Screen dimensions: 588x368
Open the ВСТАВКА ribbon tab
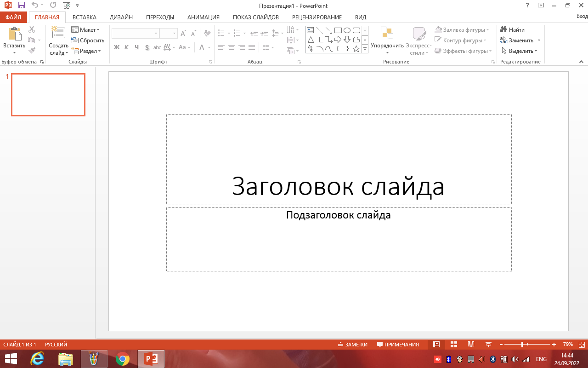(x=85, y=17)
